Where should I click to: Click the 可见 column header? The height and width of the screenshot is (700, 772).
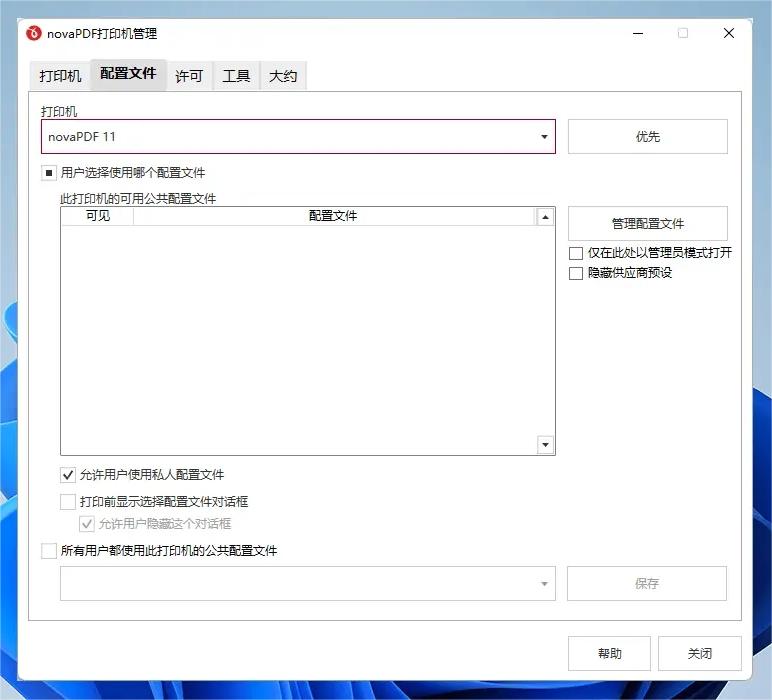(97, 216)
